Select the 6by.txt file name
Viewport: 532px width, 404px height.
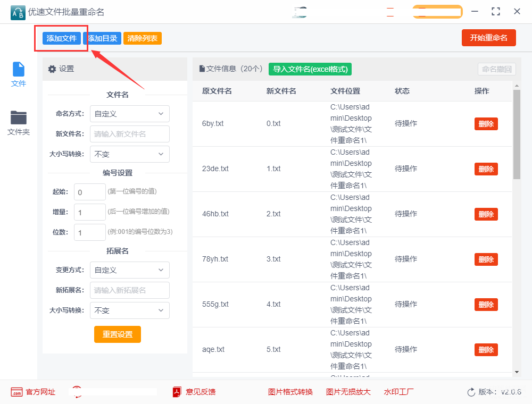pyautogui.click(x=213, y=123)
